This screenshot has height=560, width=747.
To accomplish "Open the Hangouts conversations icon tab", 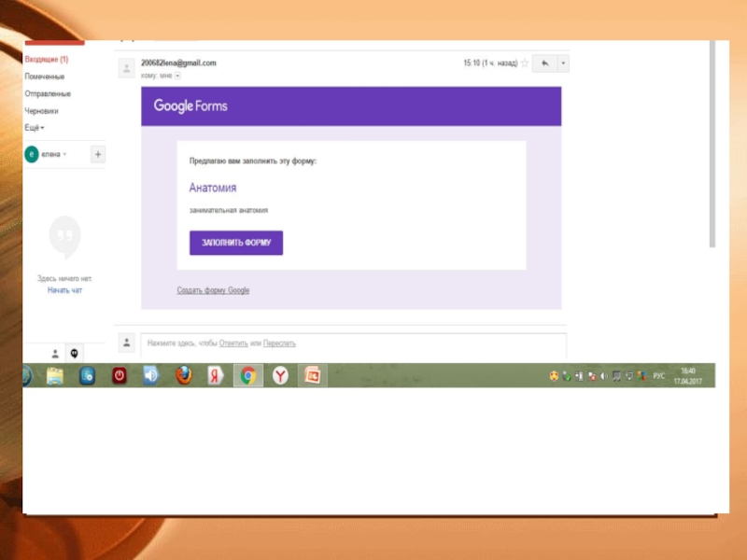I will click(75, 354).
